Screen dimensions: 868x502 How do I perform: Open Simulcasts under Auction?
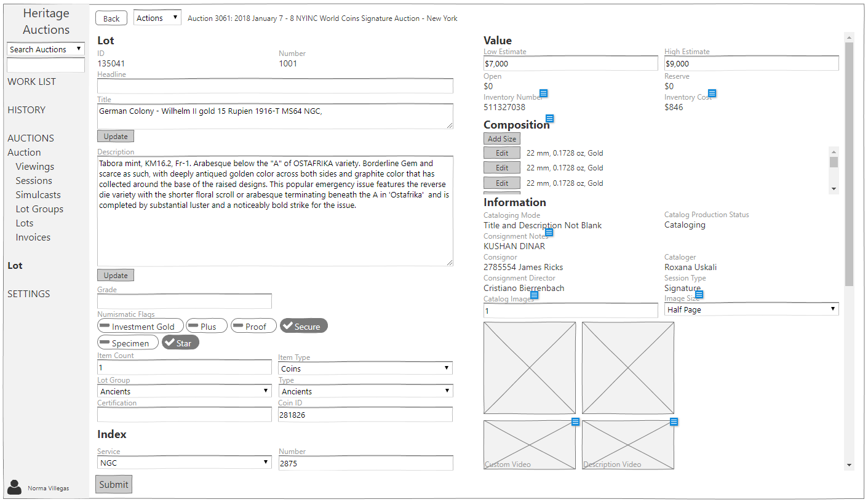click(x=38, y=195)
